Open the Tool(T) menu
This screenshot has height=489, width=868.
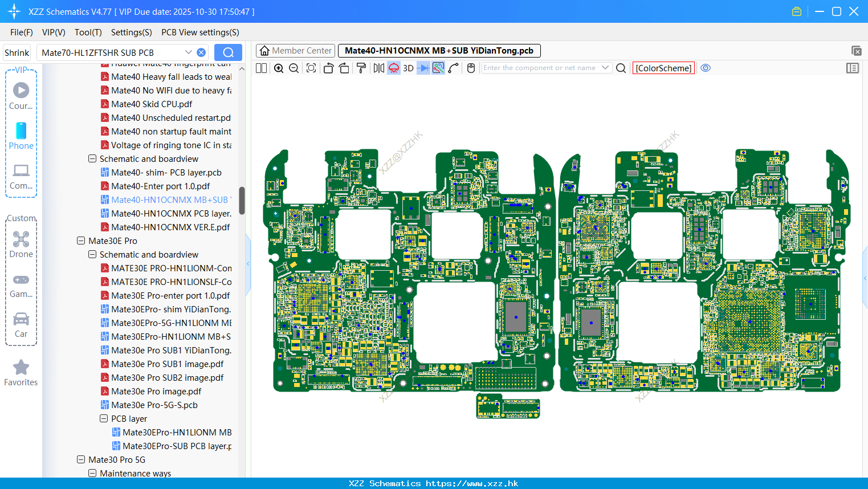tap(88, 32)
